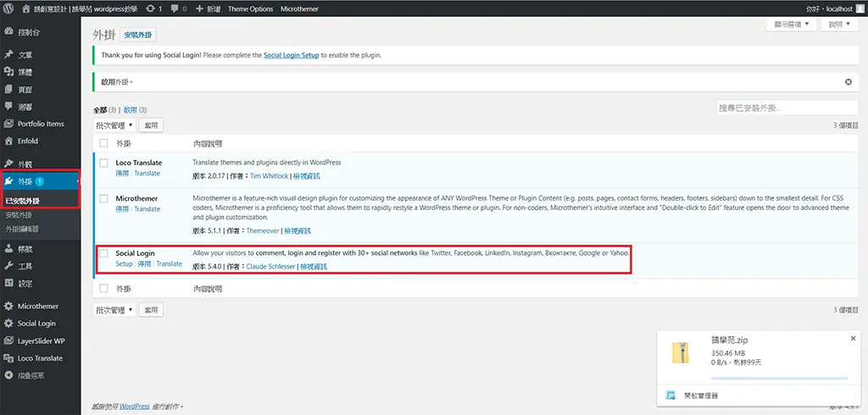View details for the Loco Translate plugin
868x415 pixels.
tap(306, 176)
